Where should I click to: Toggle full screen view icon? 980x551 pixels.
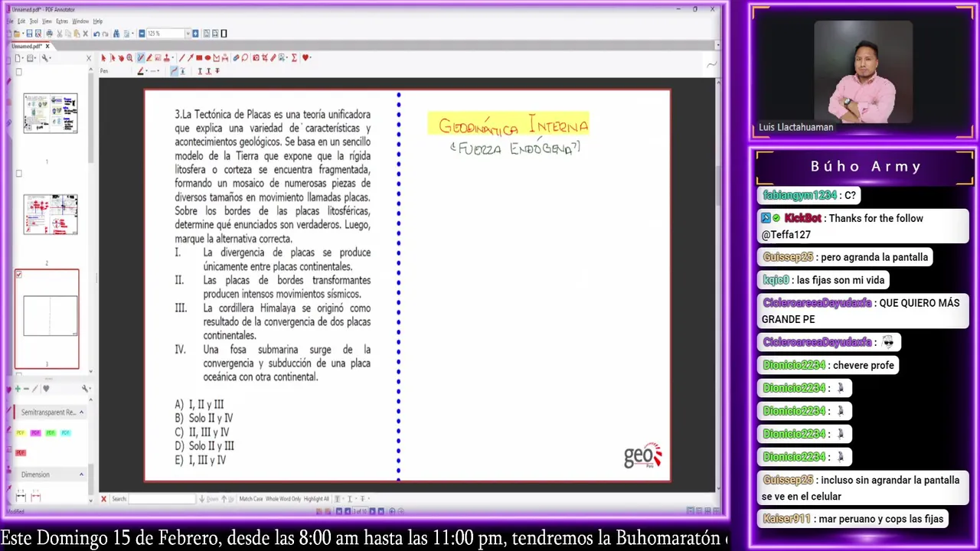click(x=224, y=34)
